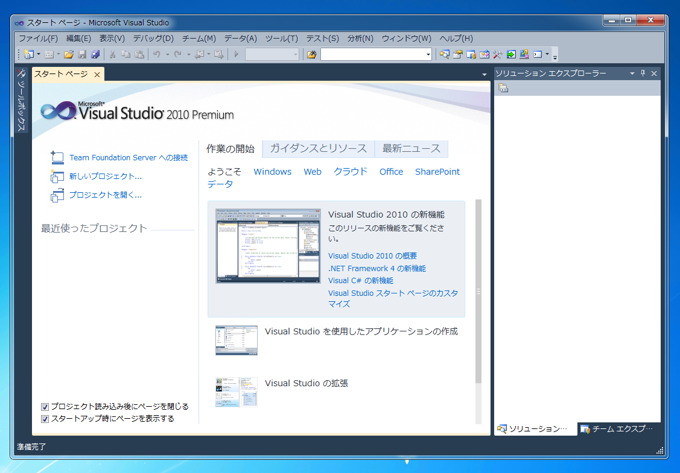
Task: Open the クラウド category link
Action: click(x=350, y=172)
